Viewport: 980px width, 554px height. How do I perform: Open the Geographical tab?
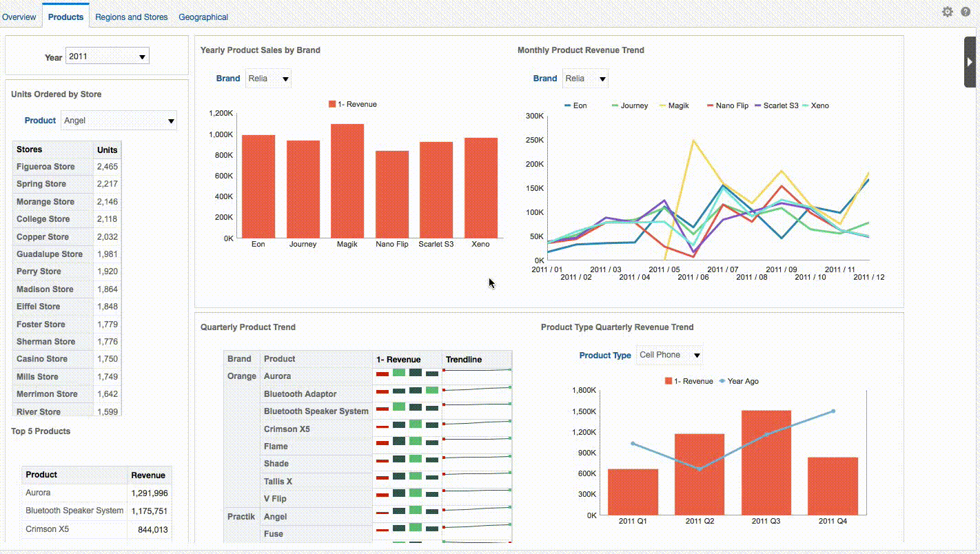(x=203, y=17)
